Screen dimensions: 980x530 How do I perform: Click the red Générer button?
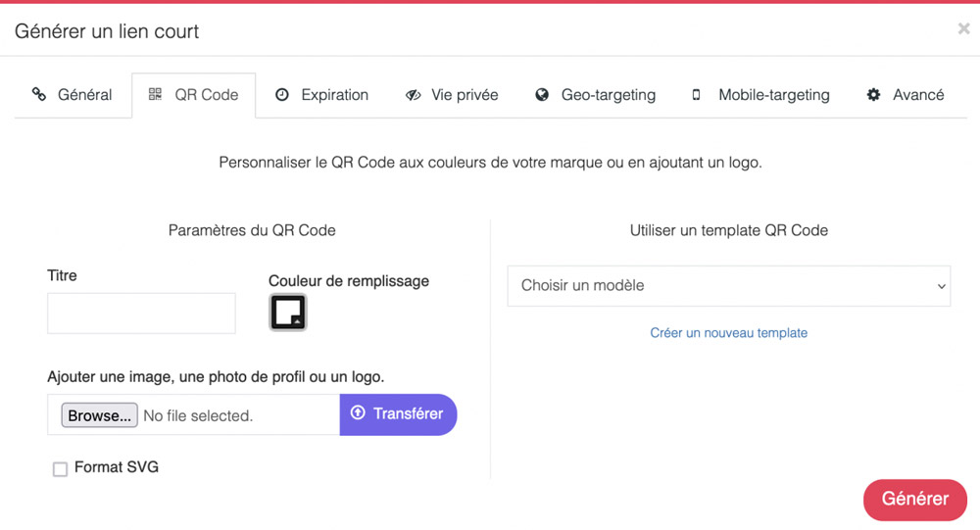pos(915,500)
